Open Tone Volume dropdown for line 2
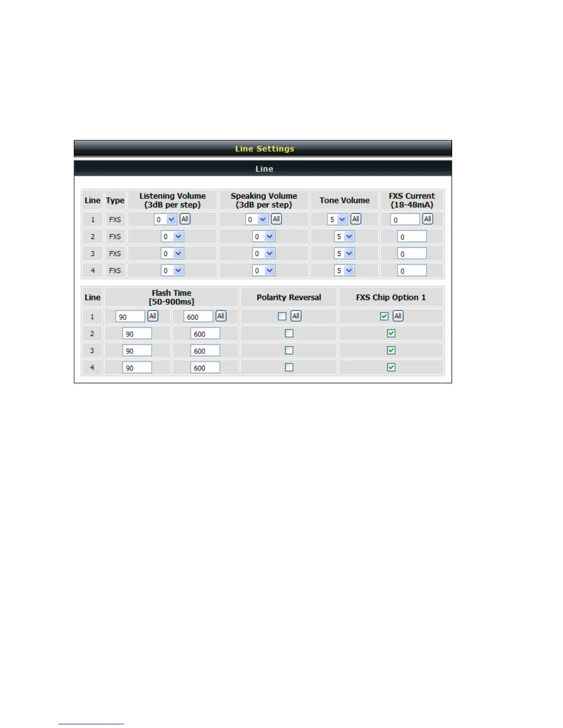 tap(345, 237)
